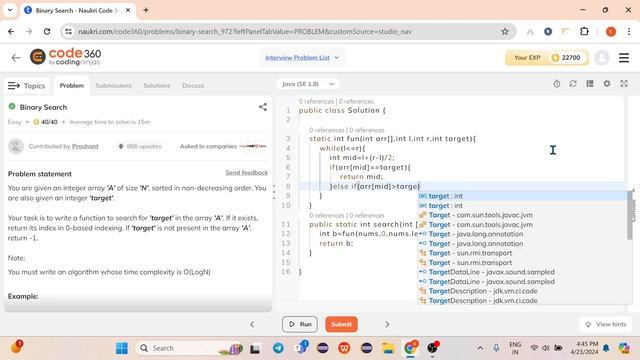This screenshot has height=360, width=640.
Task: Bookmark this page with the star icon
Action: 505,31
